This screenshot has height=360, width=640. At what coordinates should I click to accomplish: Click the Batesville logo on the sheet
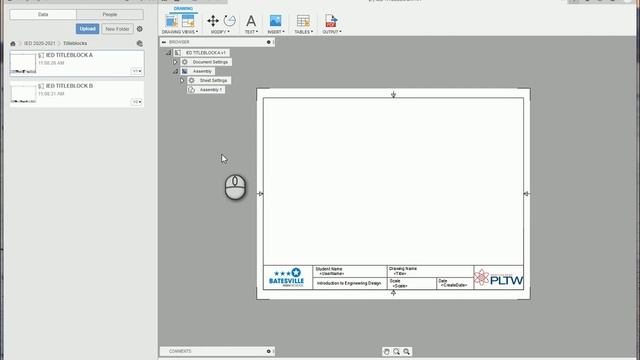point(287,278)
